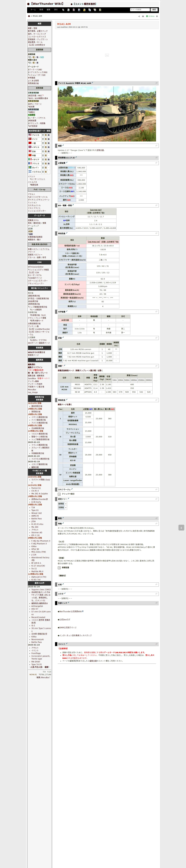This screenshot has height=868, width=186.
Task: Click the pencil icon next to コメント heading
Action: tap(67, 644)
